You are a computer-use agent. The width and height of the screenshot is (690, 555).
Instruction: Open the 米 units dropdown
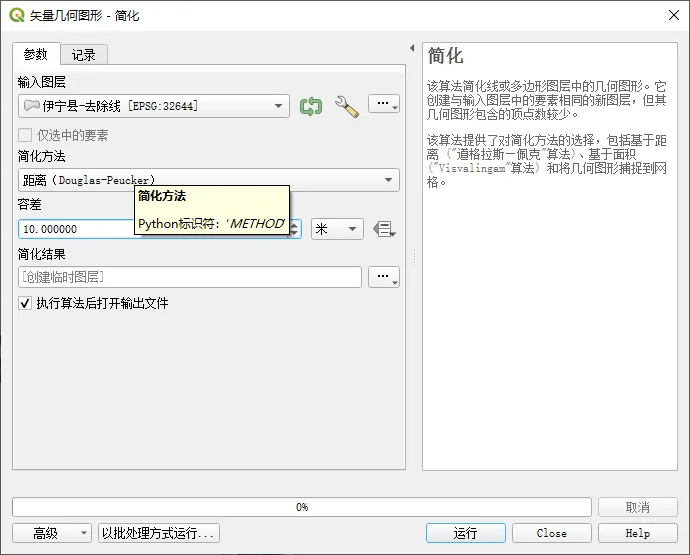(x=337, y=229)
